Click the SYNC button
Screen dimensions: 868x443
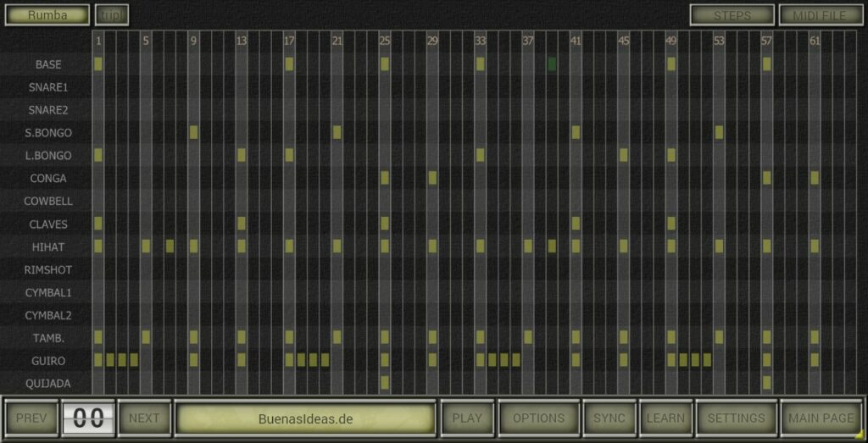609,418
